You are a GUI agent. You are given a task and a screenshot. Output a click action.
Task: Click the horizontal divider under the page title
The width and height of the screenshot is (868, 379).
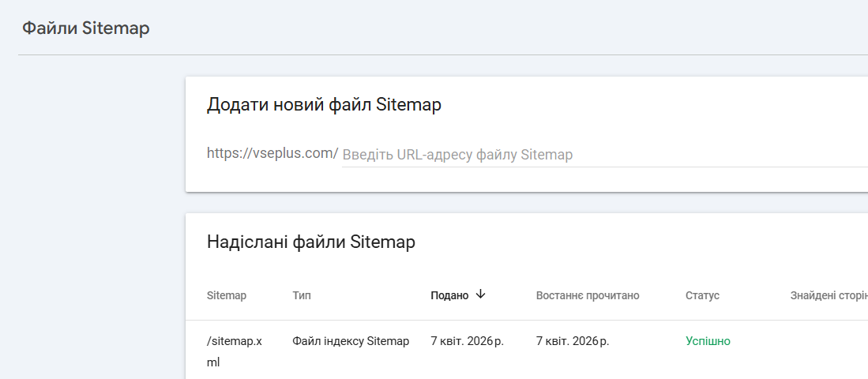pos(442,54)
